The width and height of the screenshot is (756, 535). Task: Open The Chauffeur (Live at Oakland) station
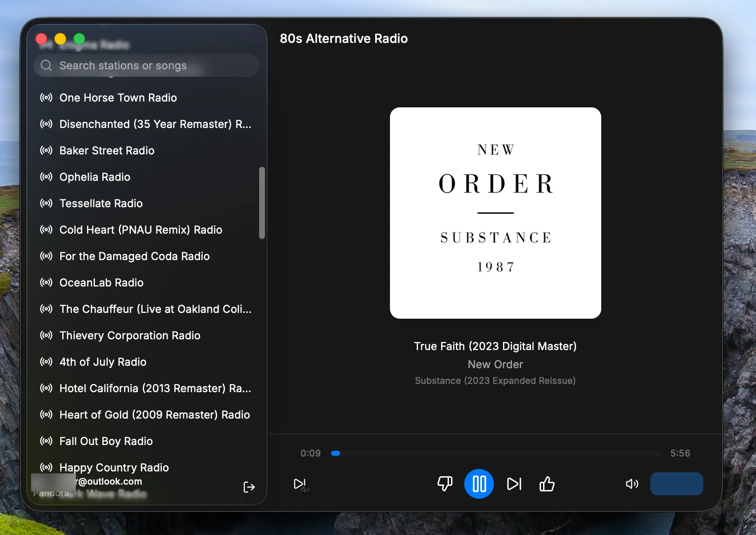[146, 309]
